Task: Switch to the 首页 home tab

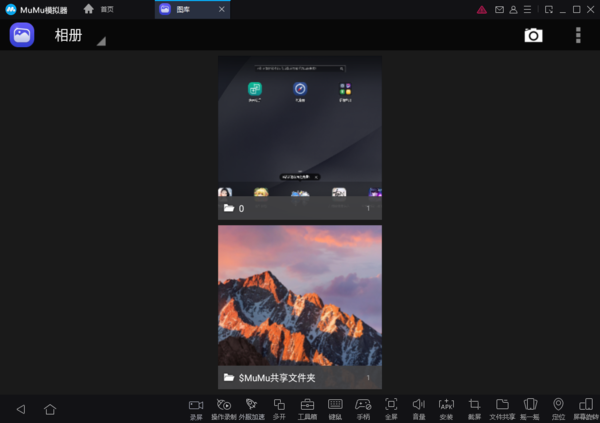Action: 98,9
